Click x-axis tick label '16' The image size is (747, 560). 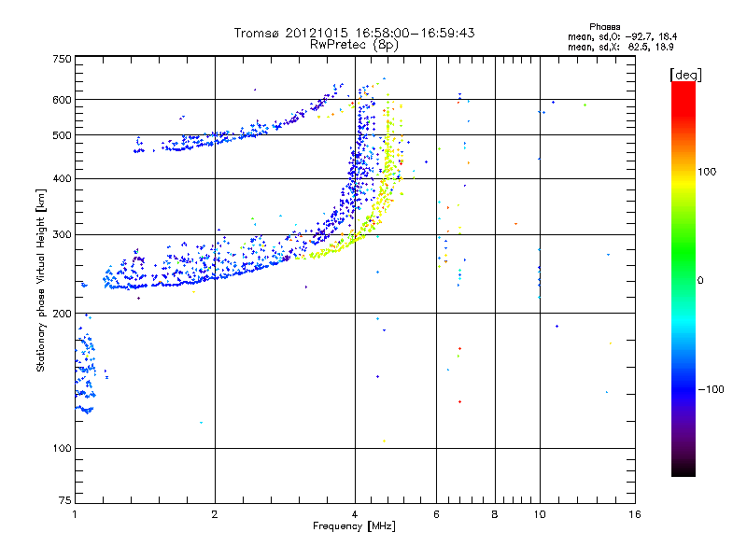[635, 514]
